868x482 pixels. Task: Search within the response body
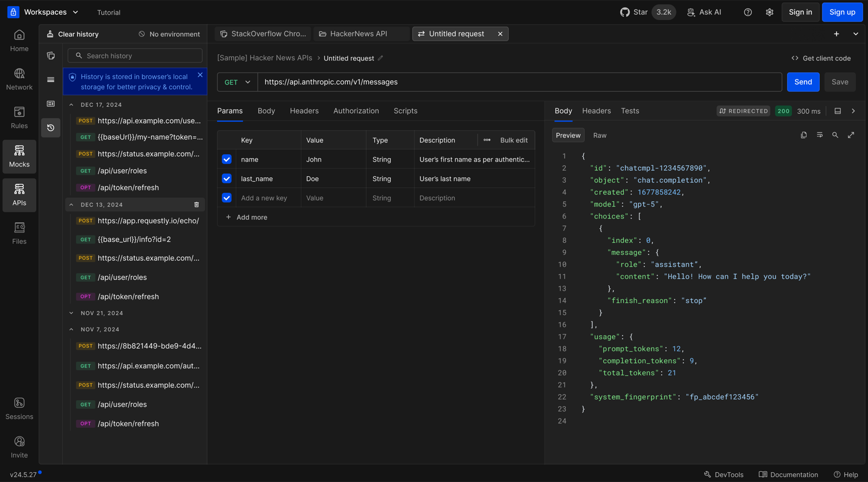pos(835,135)
